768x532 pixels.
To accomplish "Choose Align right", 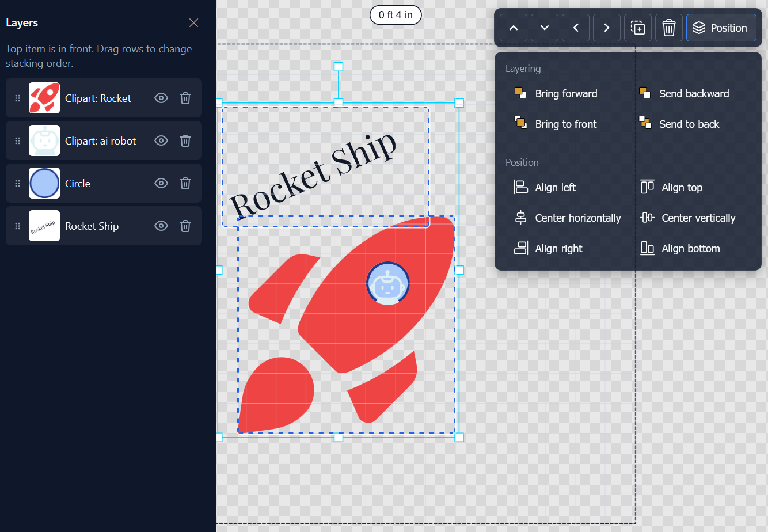I will [x=548, y=248].
